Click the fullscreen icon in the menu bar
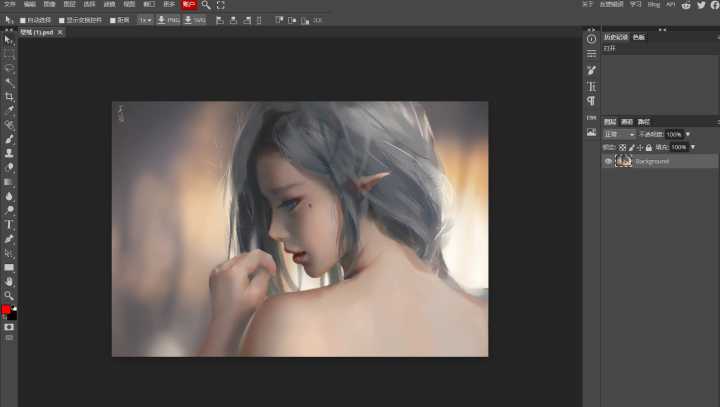Image resolution: width=720 pixels, height=407 pixels. (x=220, y=5)
